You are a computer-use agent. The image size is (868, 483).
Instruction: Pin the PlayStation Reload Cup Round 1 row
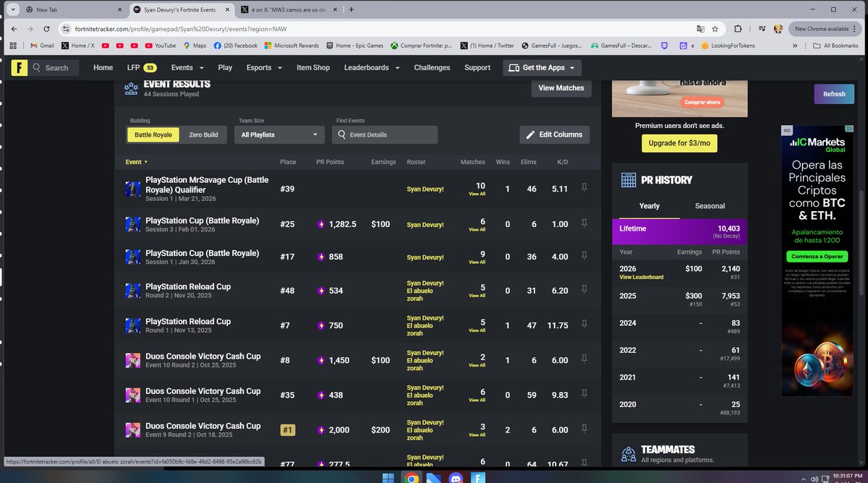point(584,325)
